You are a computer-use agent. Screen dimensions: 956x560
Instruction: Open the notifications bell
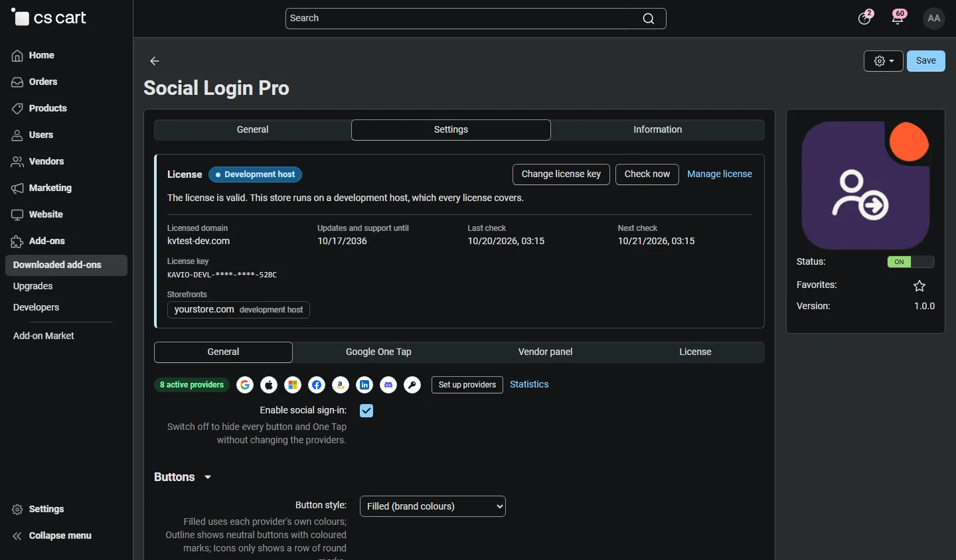pyautogui.click(x=898, y=18)
